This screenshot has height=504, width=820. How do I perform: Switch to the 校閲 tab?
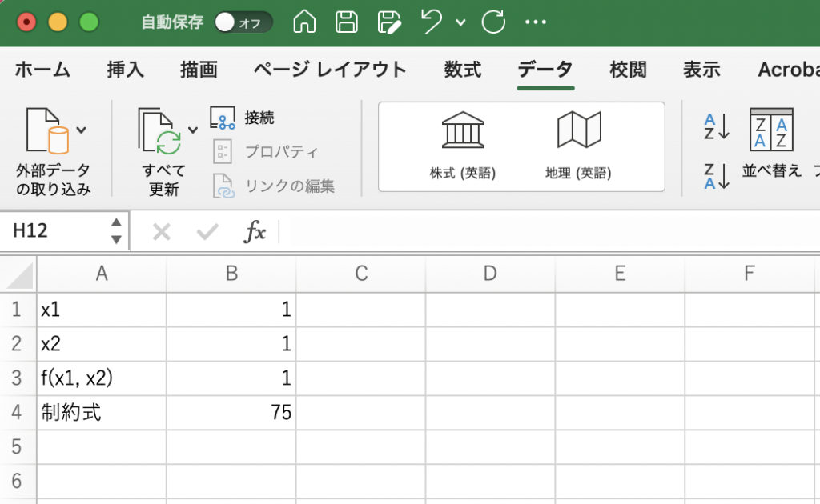click(x=628, y=70)
